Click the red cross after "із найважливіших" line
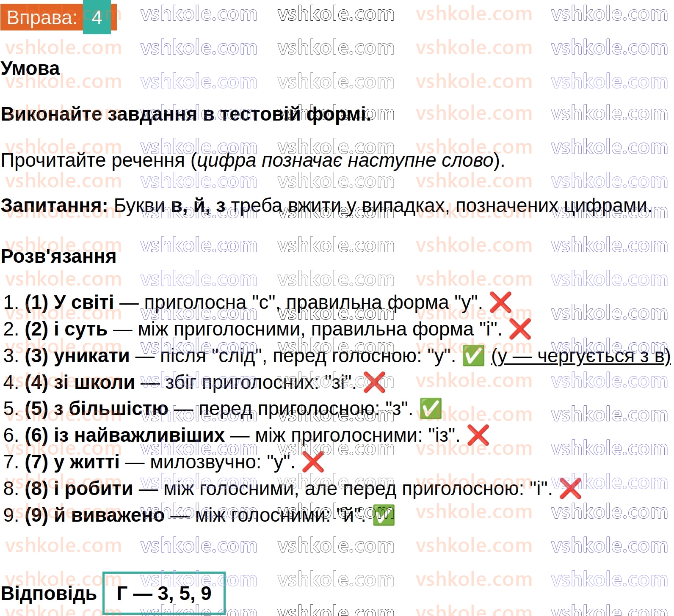Viewport: 674px width, 616px height. click(x=478, y=435)
